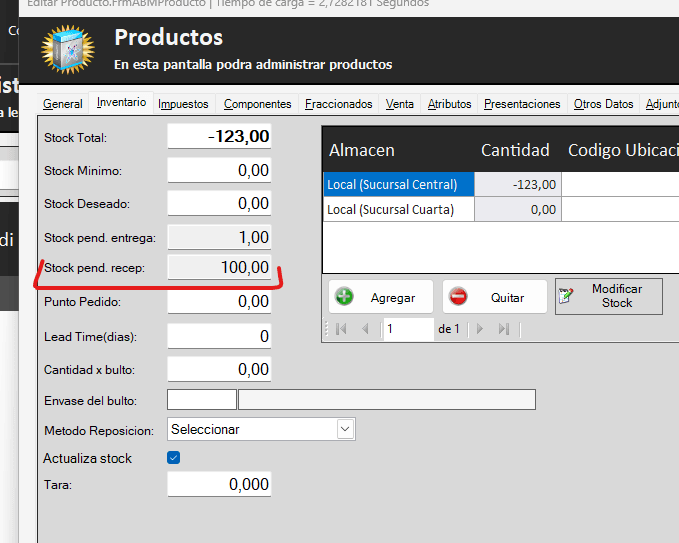Toggle the Actualiza stock checkbox
This screenshot has height=543, width=679.
[173, 458]
